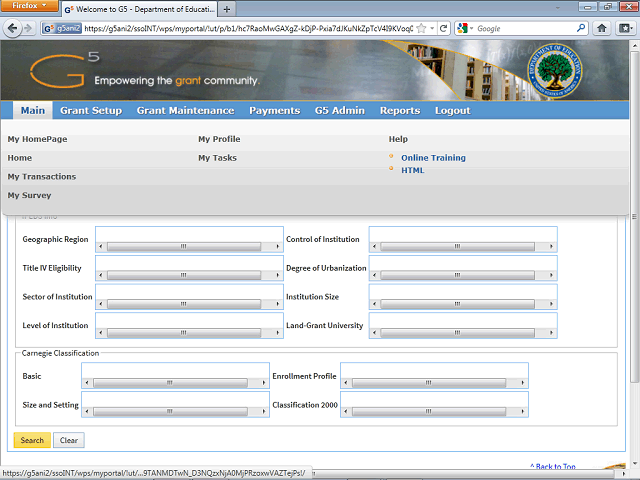Click the Search button
This screenshot has width=640, height=480.
[x=32, y=440]
